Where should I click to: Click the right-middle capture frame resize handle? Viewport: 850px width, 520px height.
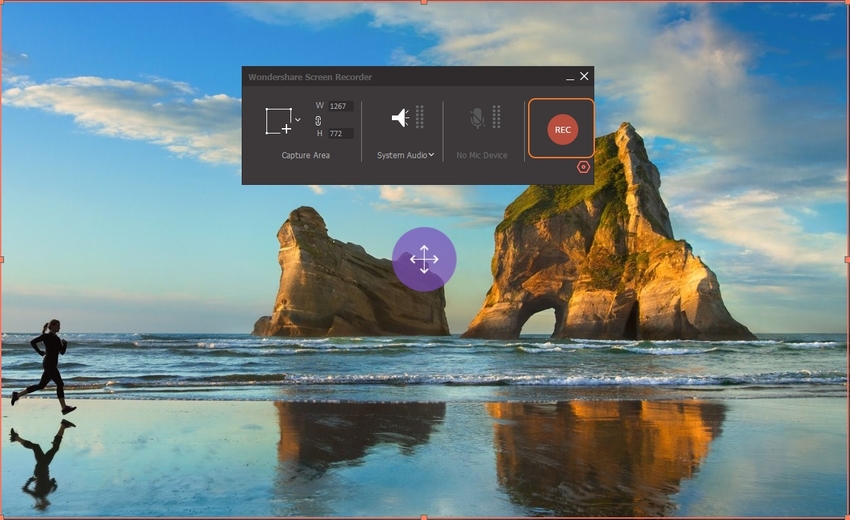pos(847,259)
